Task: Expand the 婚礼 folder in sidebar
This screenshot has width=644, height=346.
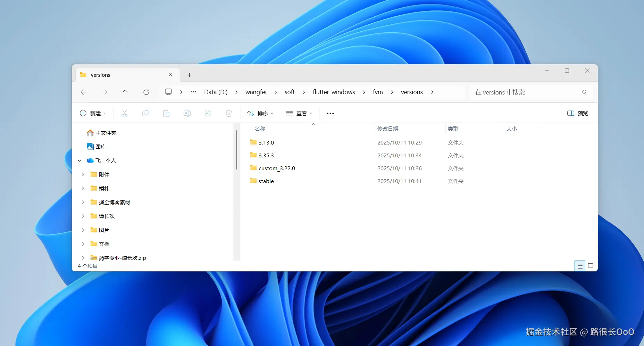Action: click(x=83, y=188)
